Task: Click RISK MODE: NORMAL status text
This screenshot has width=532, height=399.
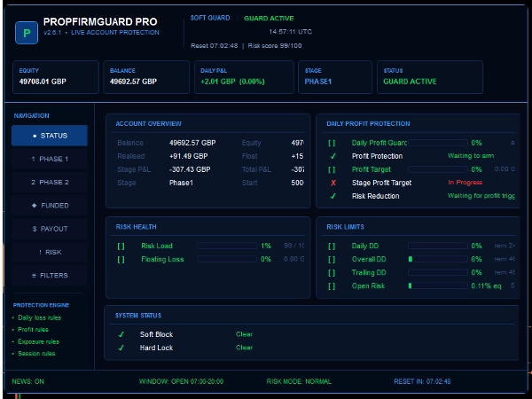Action: [299, 381]
